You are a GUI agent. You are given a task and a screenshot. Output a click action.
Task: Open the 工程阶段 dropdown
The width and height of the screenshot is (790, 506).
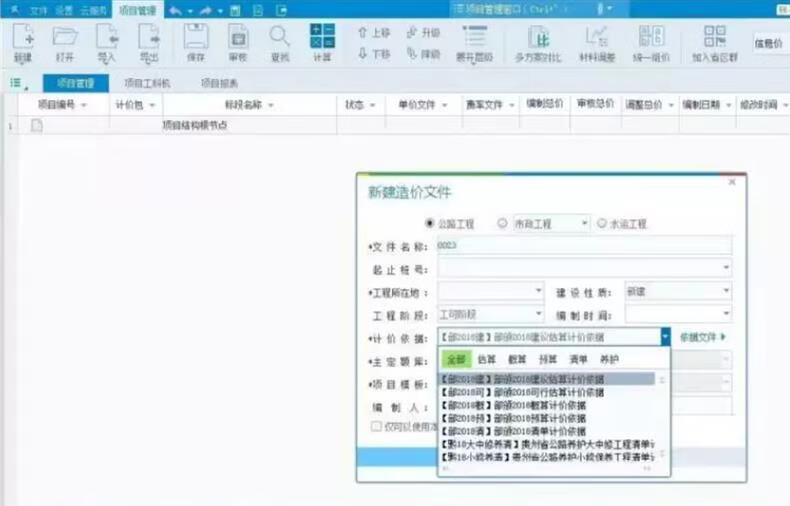click(538, 313)
